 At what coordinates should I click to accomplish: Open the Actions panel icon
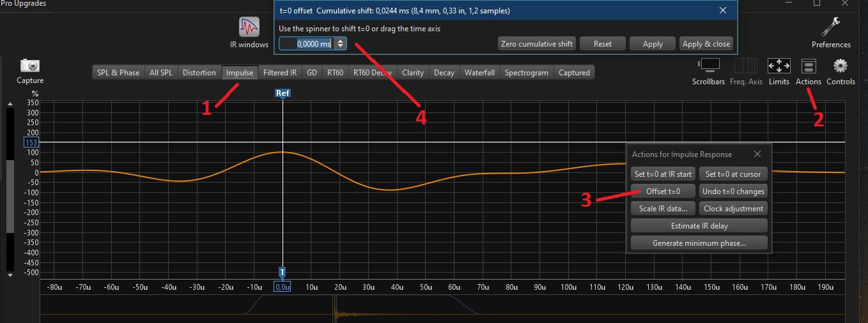809,66
